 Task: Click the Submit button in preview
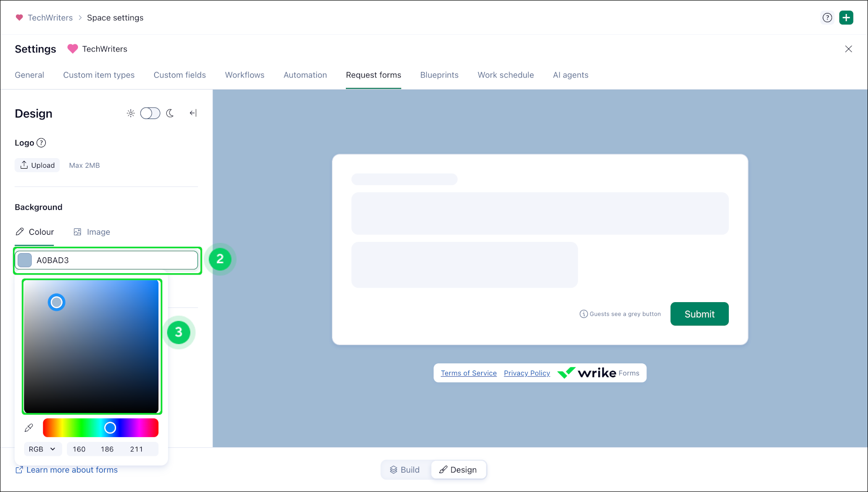point(699,314)
